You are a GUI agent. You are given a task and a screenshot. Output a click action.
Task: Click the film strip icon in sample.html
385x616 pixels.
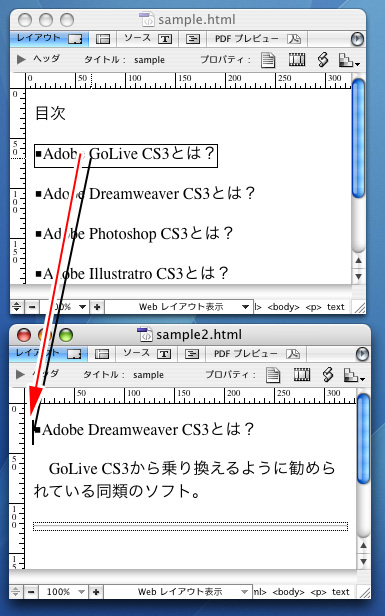297,60
